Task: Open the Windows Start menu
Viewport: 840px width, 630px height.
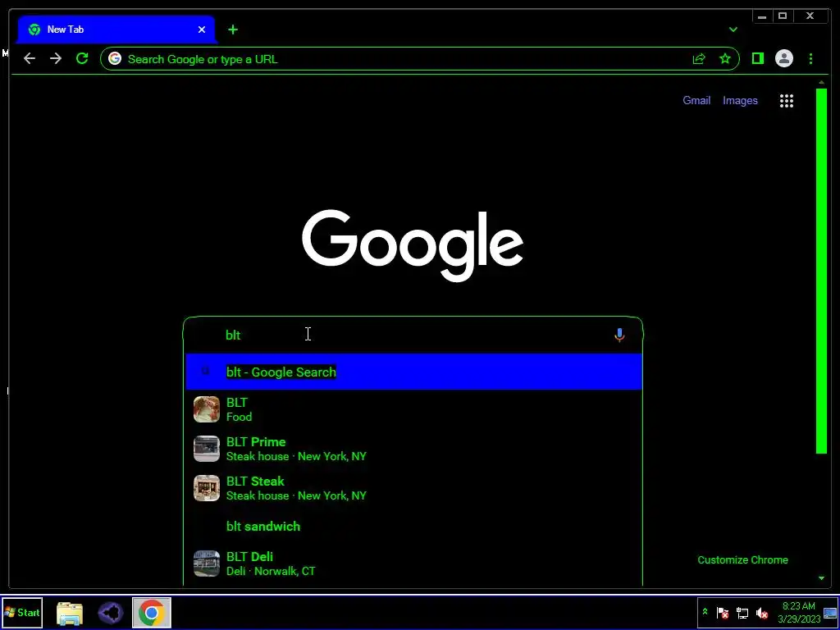Action: coord(21,612)
